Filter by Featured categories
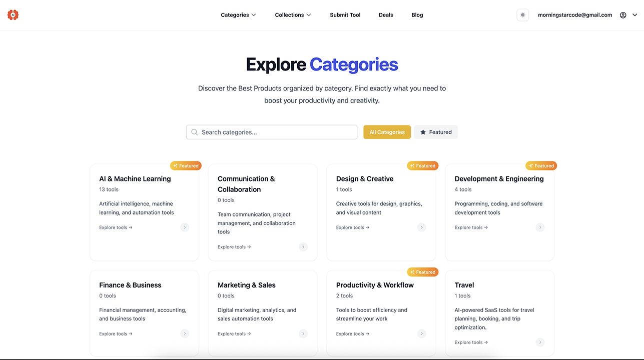This screenshot has height=360, width=644. 436,132
